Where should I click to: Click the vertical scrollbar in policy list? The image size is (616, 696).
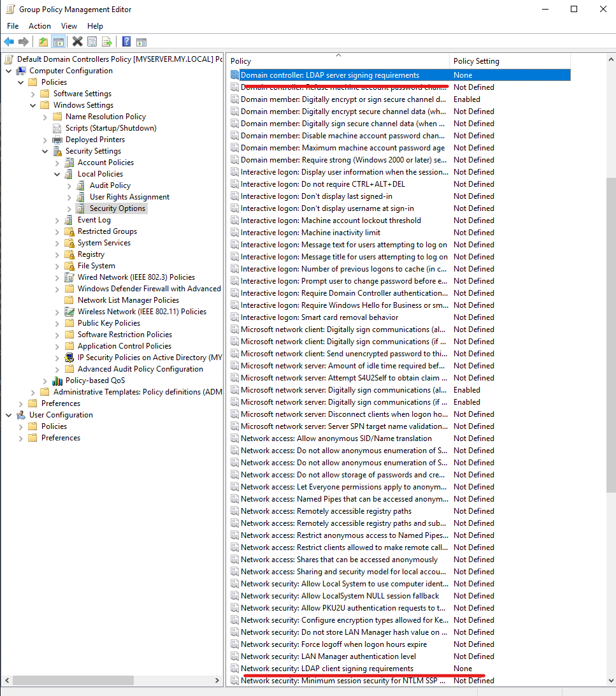click(x=610, y=331)
